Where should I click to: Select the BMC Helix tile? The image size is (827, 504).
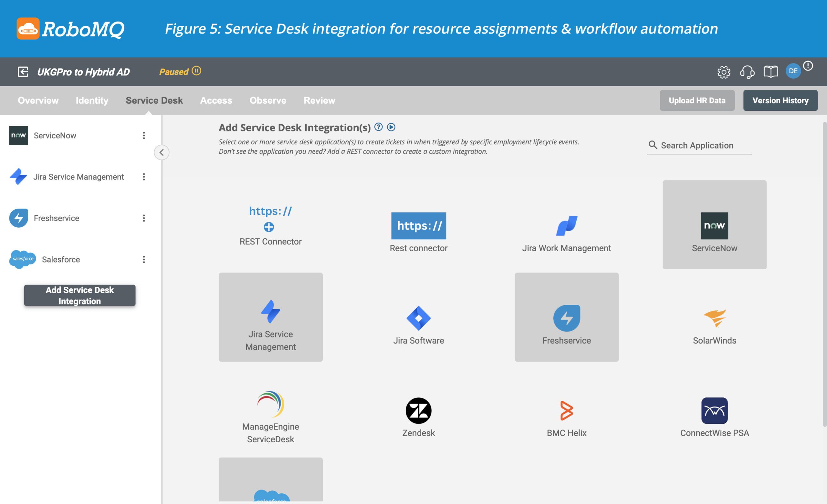[567, 409]
